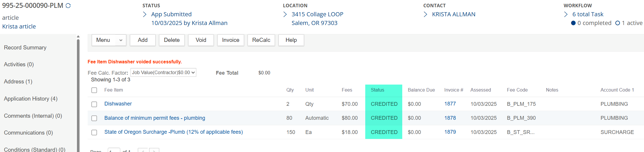The width and height of the screenshot is (644, 152).
Task: Click the ReCalc button
Action: [261, 40]
